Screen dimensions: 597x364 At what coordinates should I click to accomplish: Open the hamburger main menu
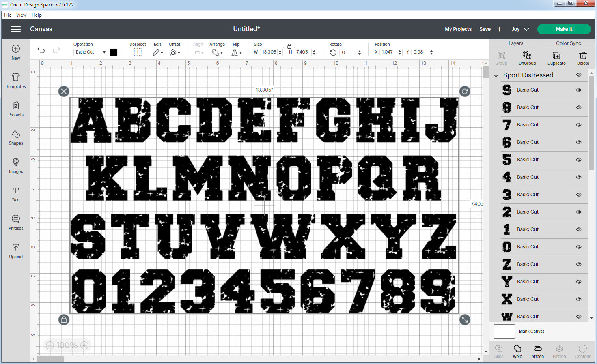click(16, 29)
